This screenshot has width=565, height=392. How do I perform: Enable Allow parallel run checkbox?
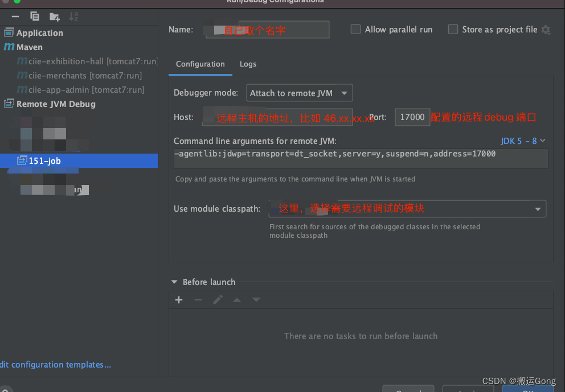[x=355, y=29]
